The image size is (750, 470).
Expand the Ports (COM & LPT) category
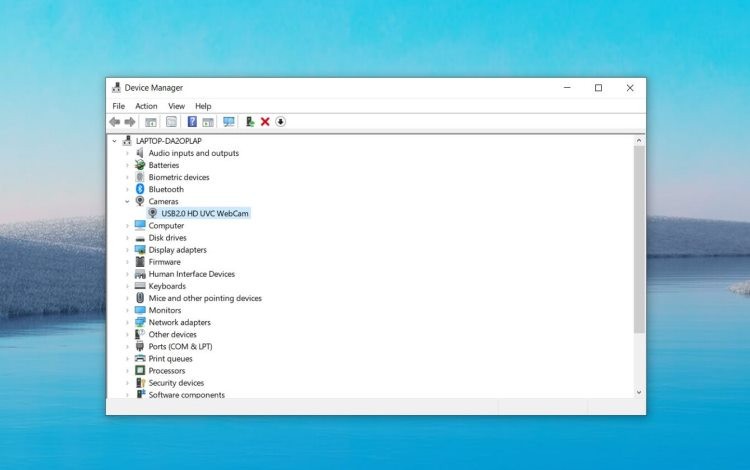(127, 347)
